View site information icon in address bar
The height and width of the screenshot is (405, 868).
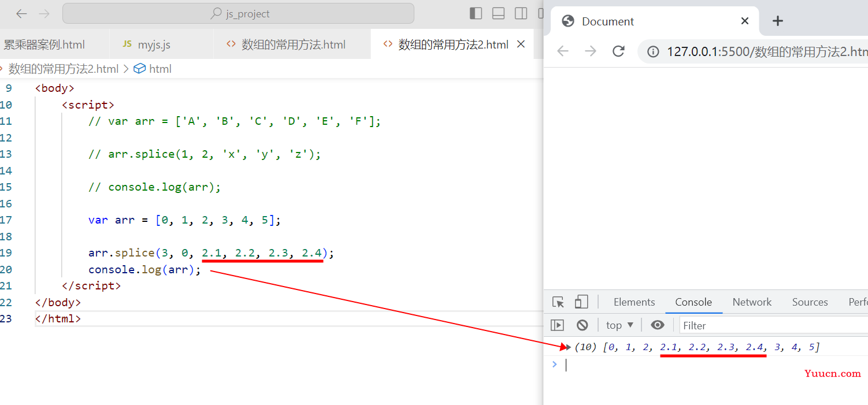[653, 51]
